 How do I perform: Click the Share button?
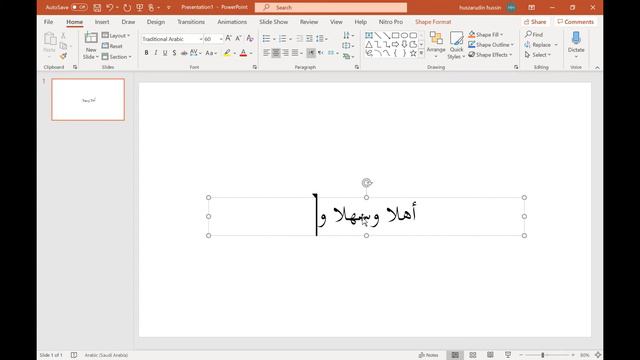click(x=535, y=22)
